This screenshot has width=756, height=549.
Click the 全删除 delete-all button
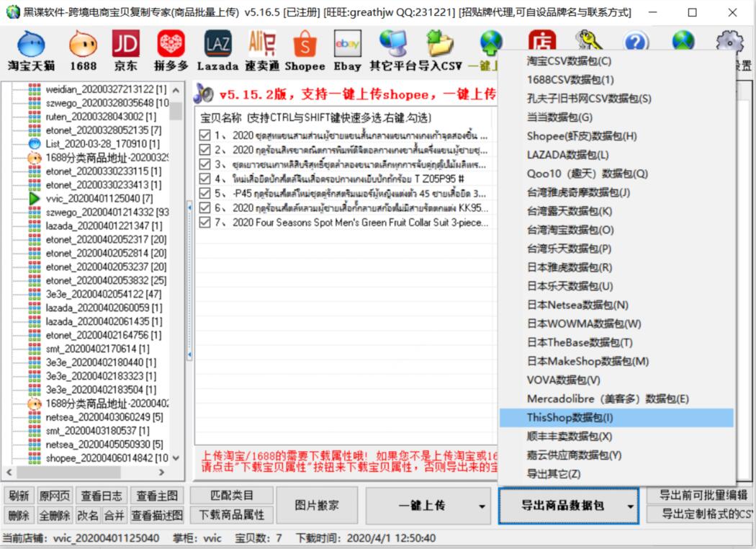point(55,515)
